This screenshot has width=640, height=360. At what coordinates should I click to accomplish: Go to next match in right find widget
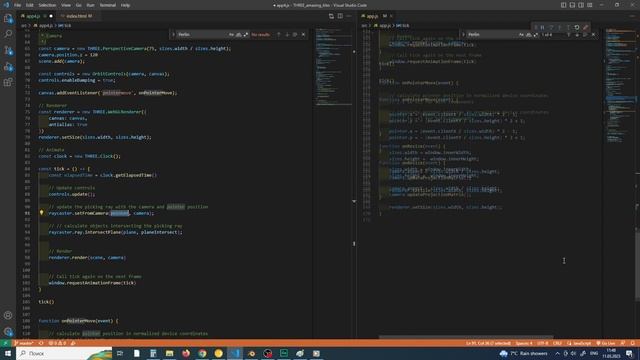(x=577, y=35)
